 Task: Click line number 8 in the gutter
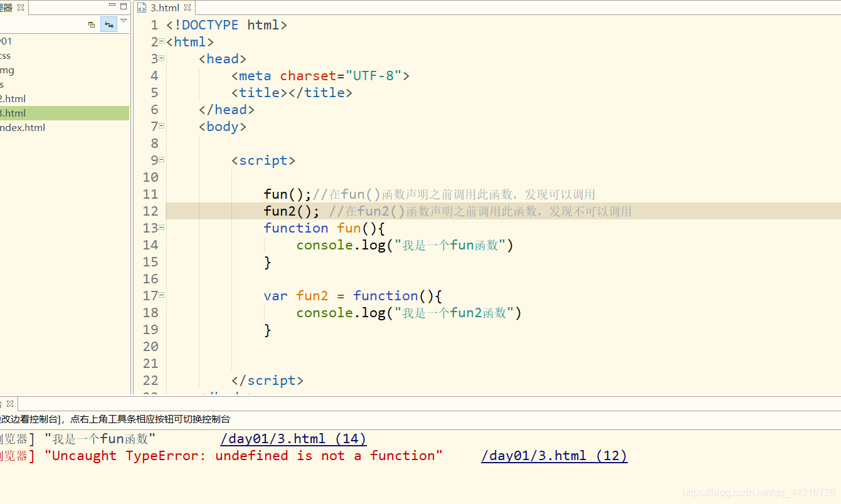tap(154, 144)
